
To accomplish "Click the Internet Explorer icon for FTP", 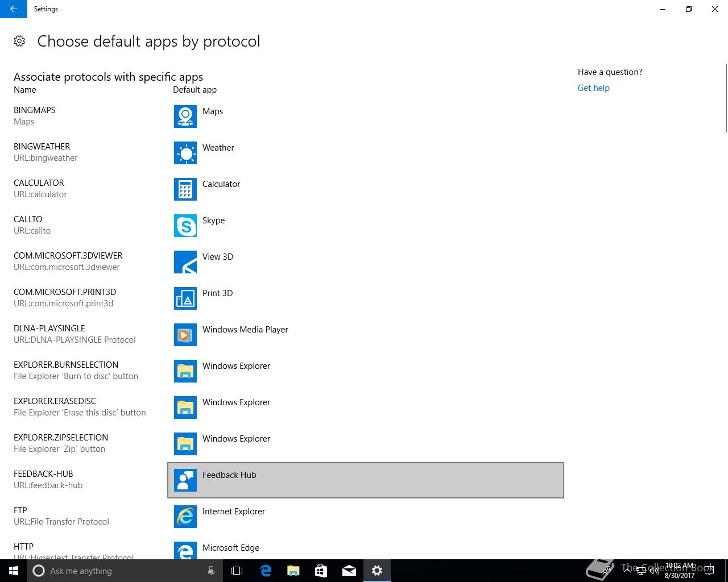I will coord(185,517).
